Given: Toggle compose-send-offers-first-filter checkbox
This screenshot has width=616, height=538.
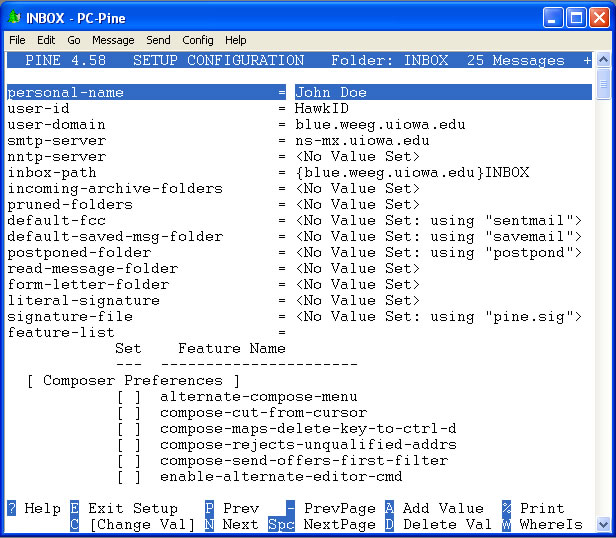Looking at the screenshot, I should pyautogui.click(x=129, y=461).
